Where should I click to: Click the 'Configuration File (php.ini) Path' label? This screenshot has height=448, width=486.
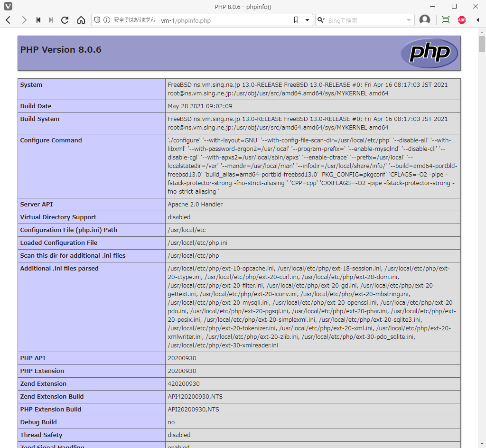(69, 230)
